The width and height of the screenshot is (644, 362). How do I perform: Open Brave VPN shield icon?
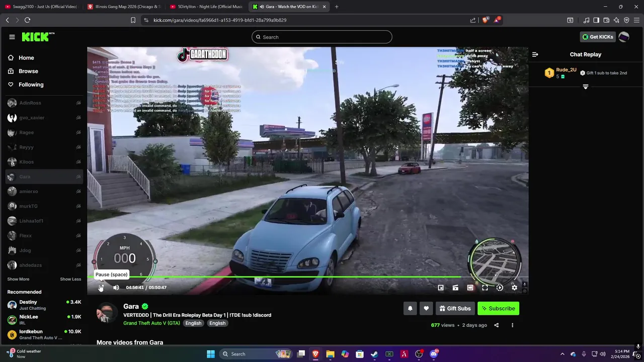[x=626, y=20]
